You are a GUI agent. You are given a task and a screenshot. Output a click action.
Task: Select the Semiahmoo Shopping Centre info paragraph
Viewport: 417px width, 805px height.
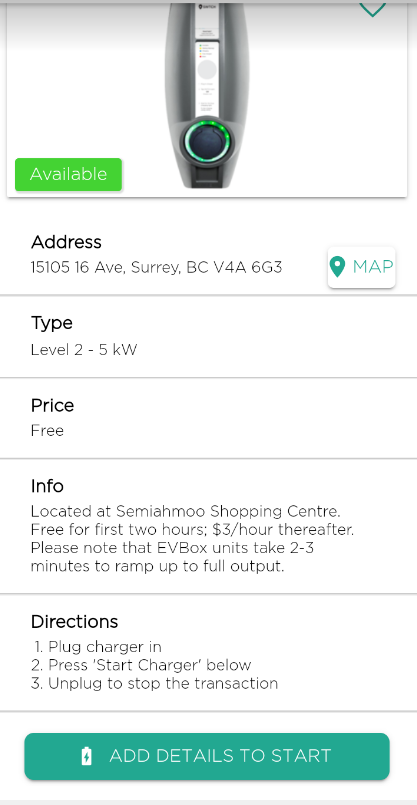point(192,539)
